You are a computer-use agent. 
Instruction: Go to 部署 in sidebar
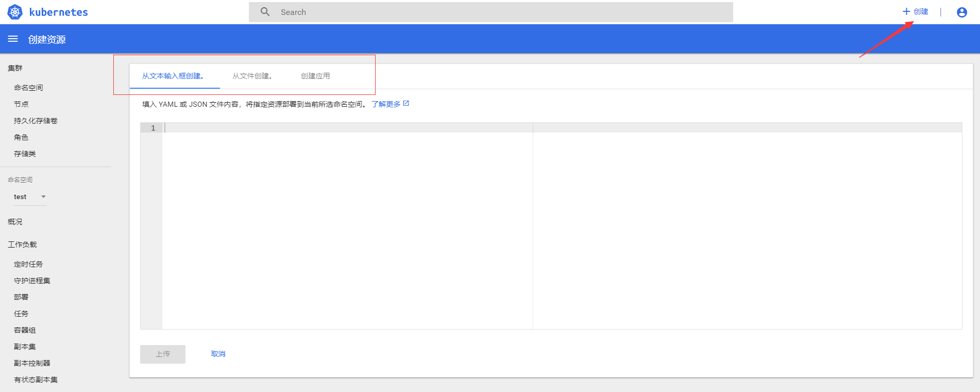[x=21, y=297]
